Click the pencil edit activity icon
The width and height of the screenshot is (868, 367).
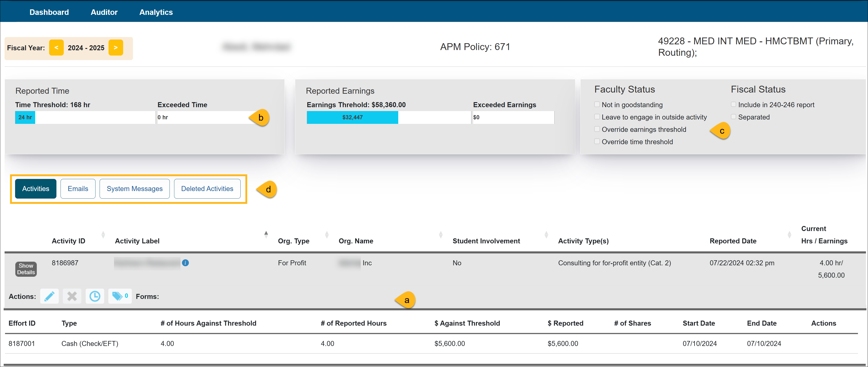(49, 296)
